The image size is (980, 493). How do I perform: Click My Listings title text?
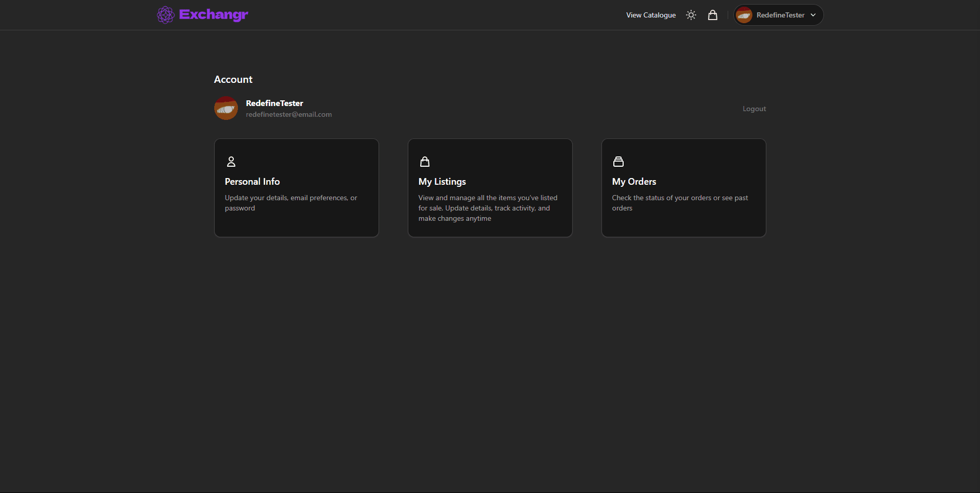pos(442,181)
